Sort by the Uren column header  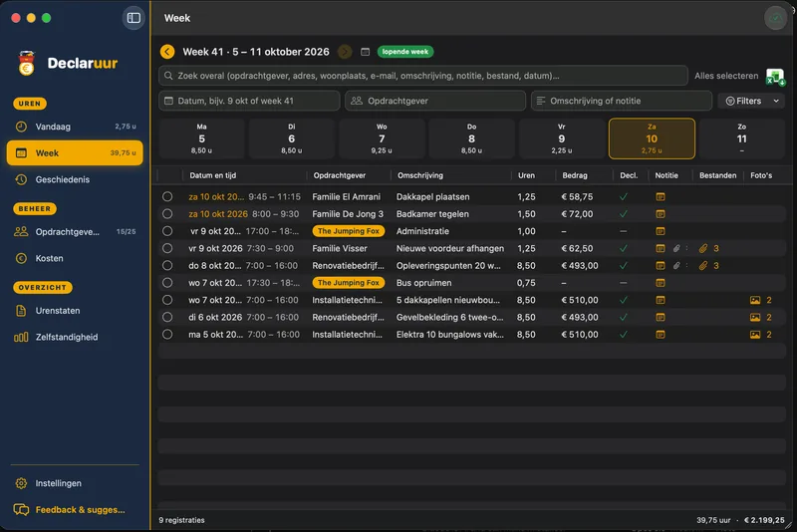(x=526, y=175)
